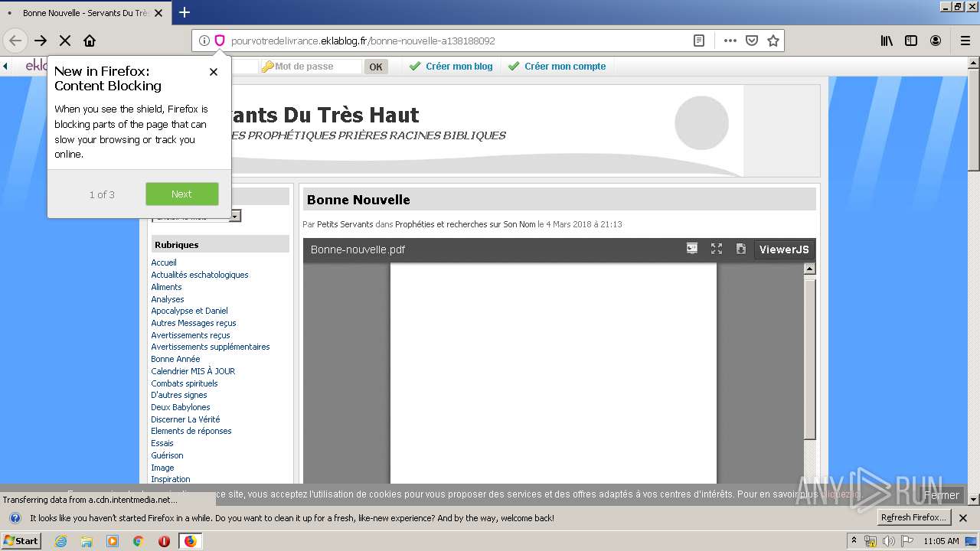Screen dimensions: 980x551
Task: Open the Library icon
Action: coord(887,41)
